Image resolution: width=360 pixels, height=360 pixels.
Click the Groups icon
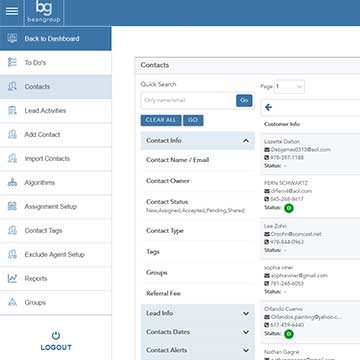[x=12, y=302]
